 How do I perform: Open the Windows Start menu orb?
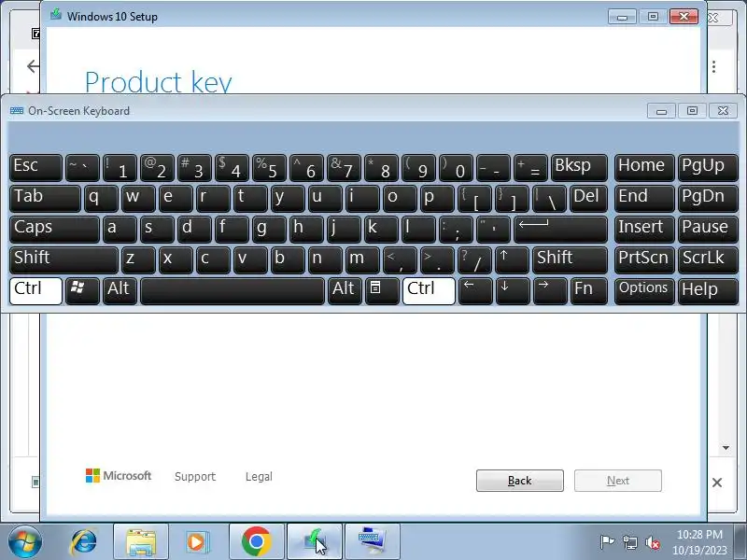point(24,541)
